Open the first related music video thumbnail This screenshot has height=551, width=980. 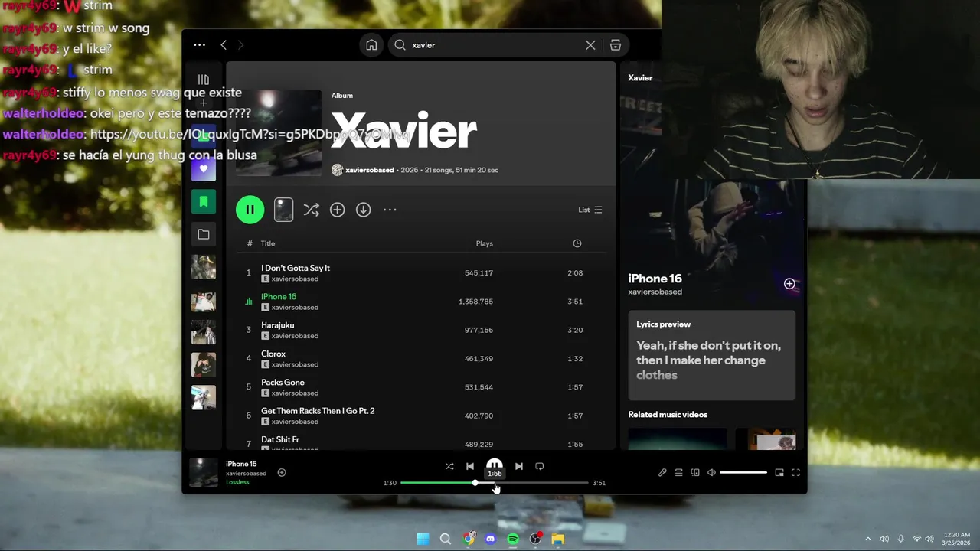(x=678, y=439)
